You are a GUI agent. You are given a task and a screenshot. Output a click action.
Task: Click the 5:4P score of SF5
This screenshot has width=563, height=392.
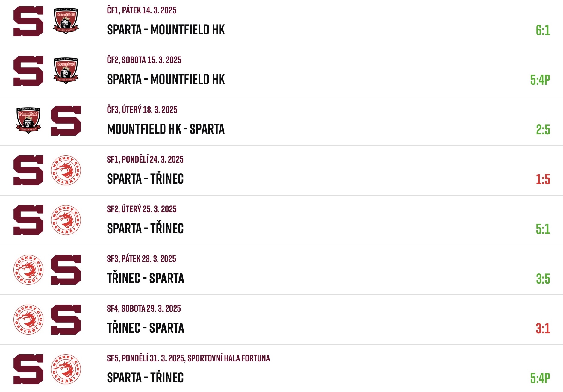540,378
